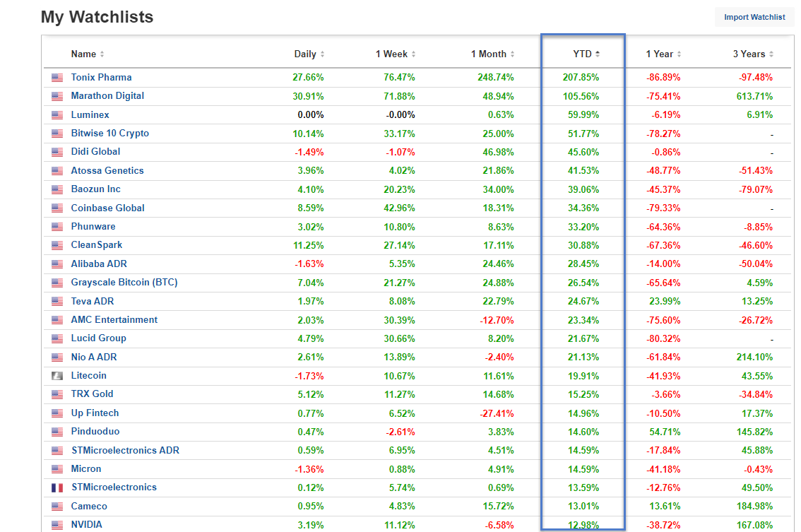Select Nio A ADR 3 Years value 214.10%
Viewport: 801px width, 532px height.
(x=754, y=357)
